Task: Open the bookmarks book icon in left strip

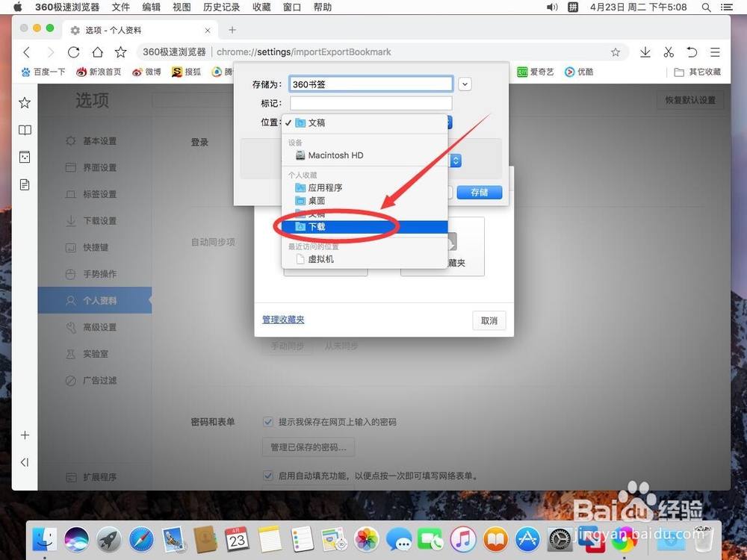Action: (25, 130)
